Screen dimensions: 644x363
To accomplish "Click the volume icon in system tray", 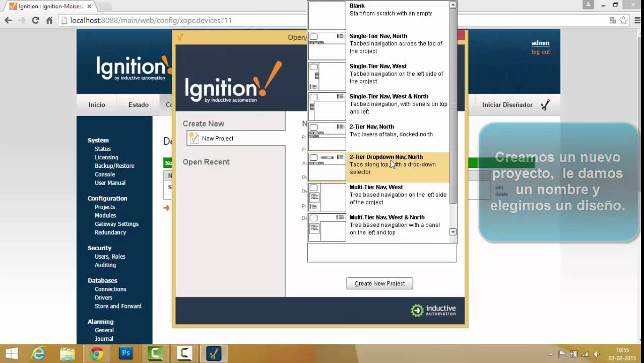I will coord(597,354).
